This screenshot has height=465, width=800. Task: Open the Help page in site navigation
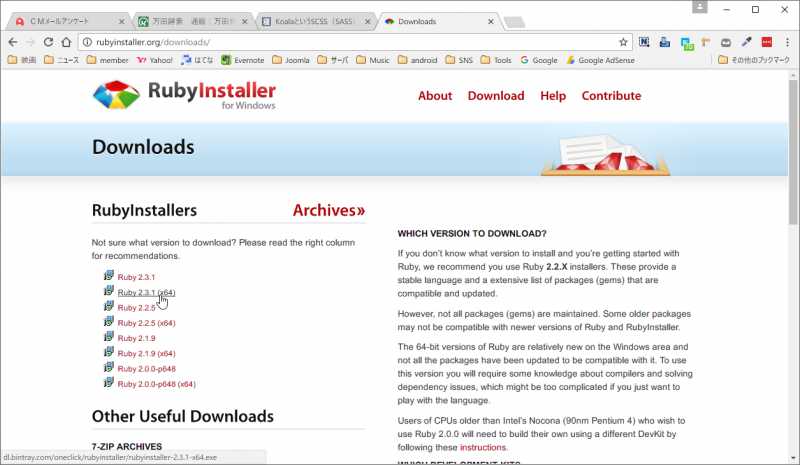tap(553, 96)
